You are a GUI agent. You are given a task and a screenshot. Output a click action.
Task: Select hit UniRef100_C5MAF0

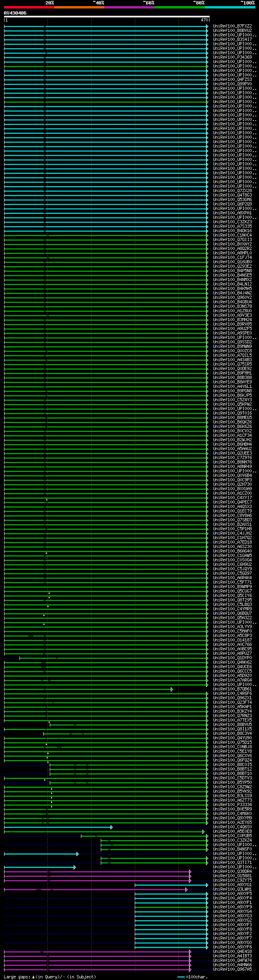tap(232, 631)
